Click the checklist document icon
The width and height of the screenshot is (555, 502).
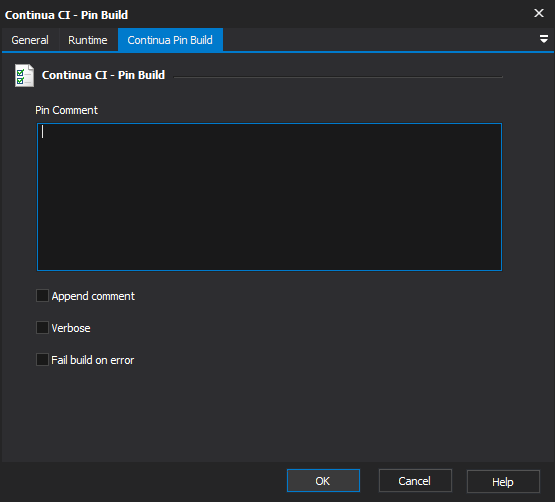24,75
